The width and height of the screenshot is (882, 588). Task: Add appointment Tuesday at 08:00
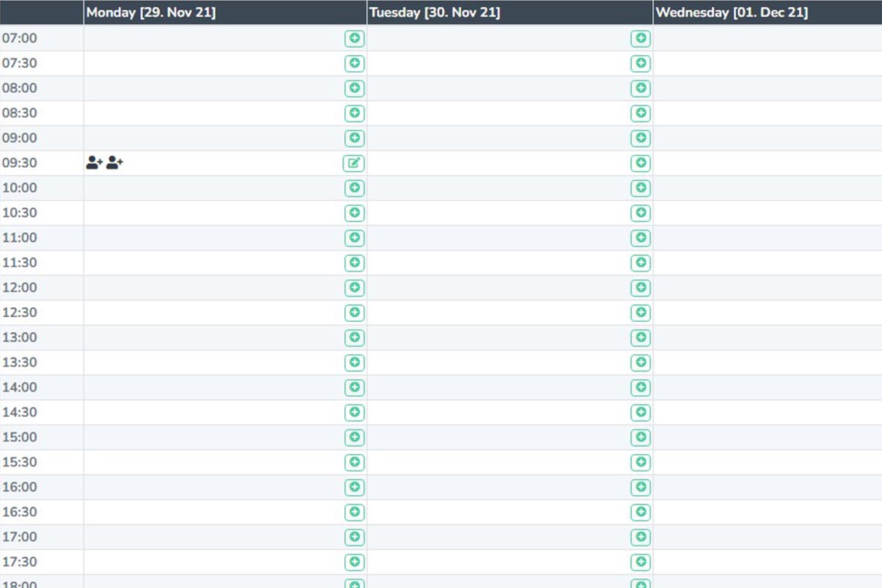(x=641, y=87)
